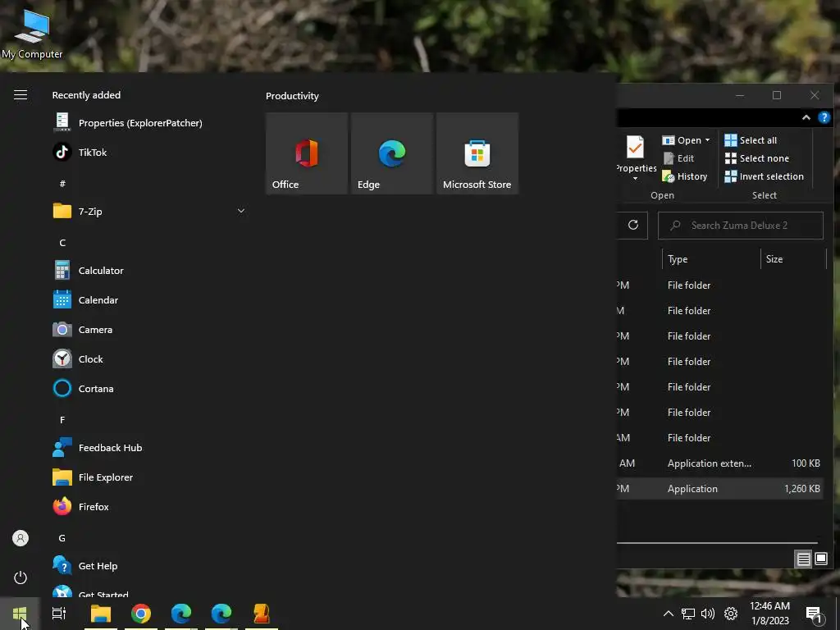Click the explorer horizontal scrollbar
Screen dimensions: 840x630
click(x=717, y=543)
